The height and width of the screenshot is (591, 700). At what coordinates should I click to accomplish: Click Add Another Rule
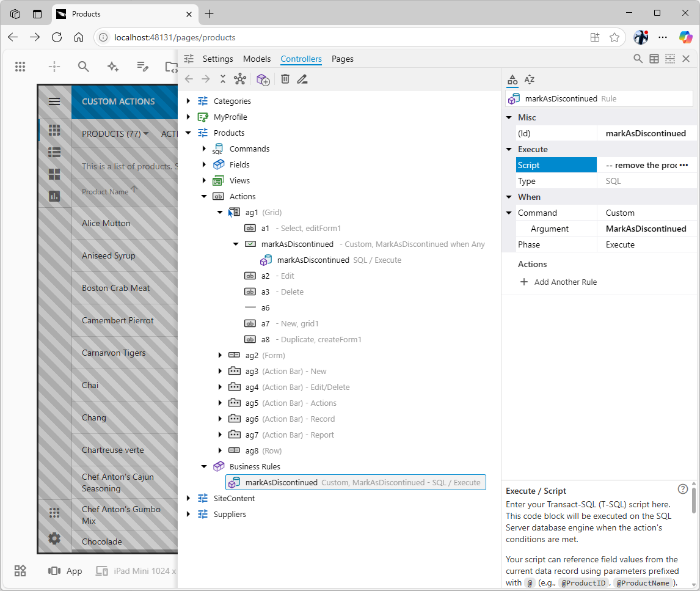pos(558,282)
